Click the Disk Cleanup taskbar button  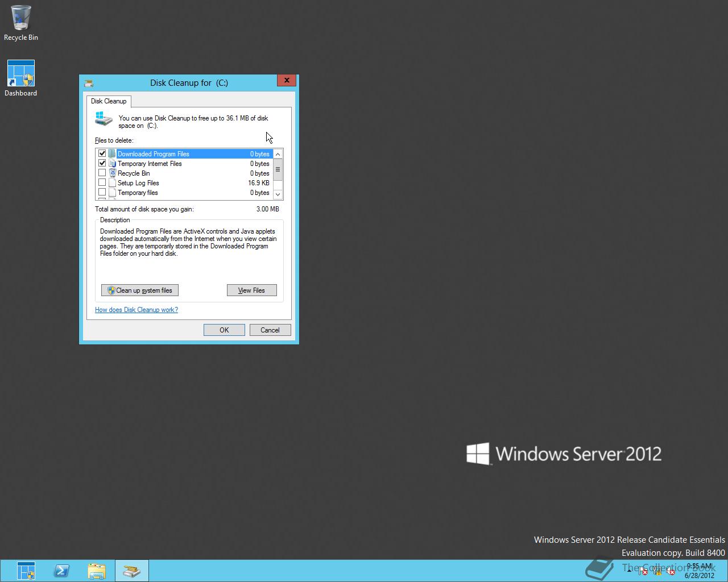click(x=132, y=571)
